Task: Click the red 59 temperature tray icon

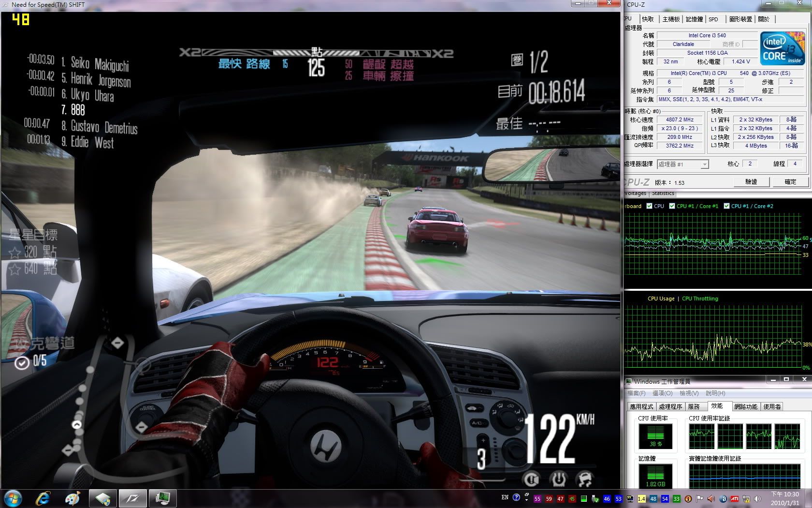Action: [549, 499]
